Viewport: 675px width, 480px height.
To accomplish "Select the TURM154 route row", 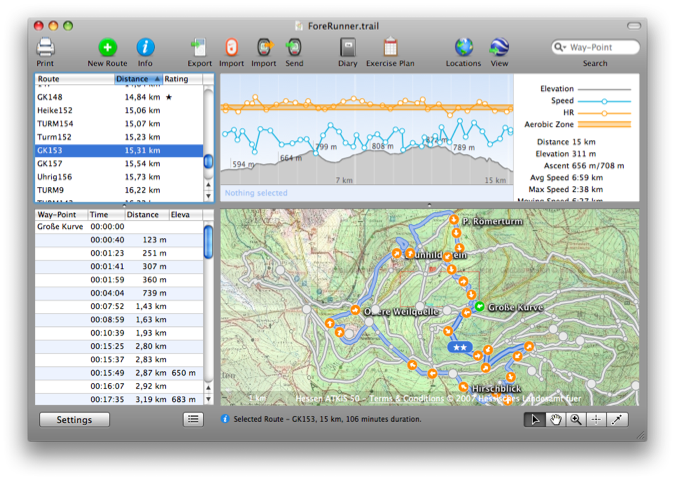I will [119, 124].
